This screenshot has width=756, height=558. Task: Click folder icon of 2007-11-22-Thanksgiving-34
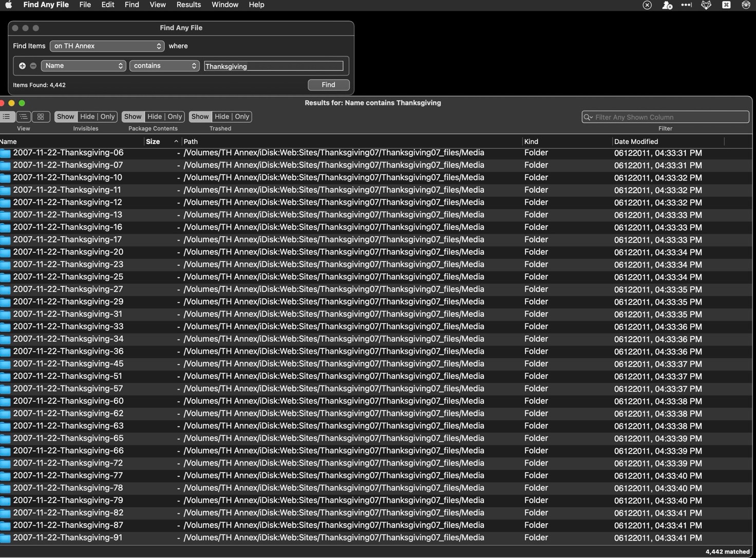(x=5, y=339)
